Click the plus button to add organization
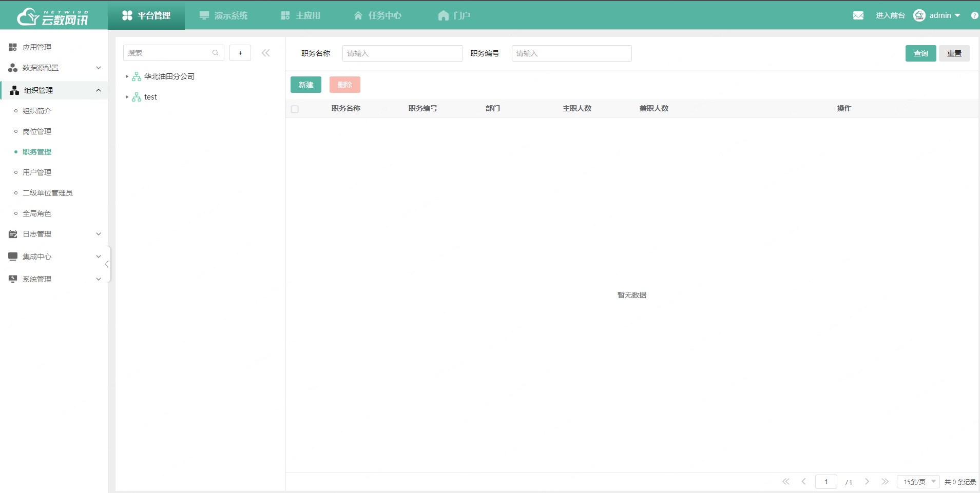980x493 pixels. [x=240, y=53]
